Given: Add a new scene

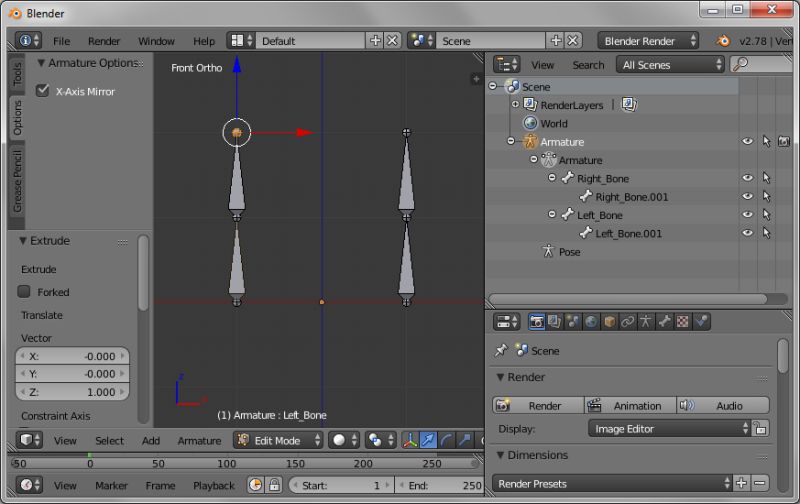Looking at the screenshot, I should (556, 41).
